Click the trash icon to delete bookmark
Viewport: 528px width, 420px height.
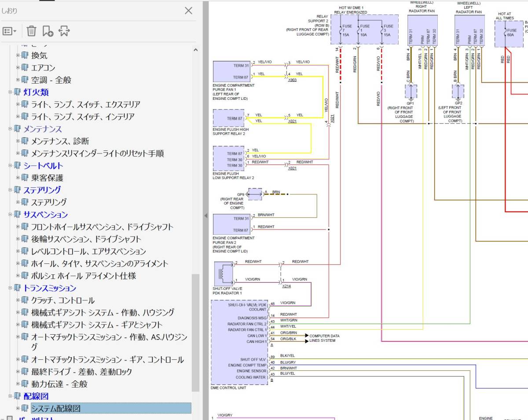[x=31, y=31]
